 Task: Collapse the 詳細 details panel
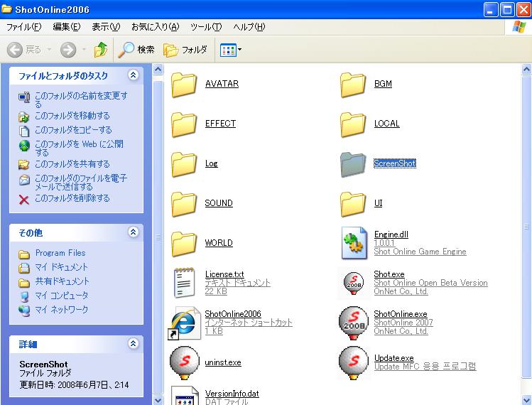click(133, 344)
